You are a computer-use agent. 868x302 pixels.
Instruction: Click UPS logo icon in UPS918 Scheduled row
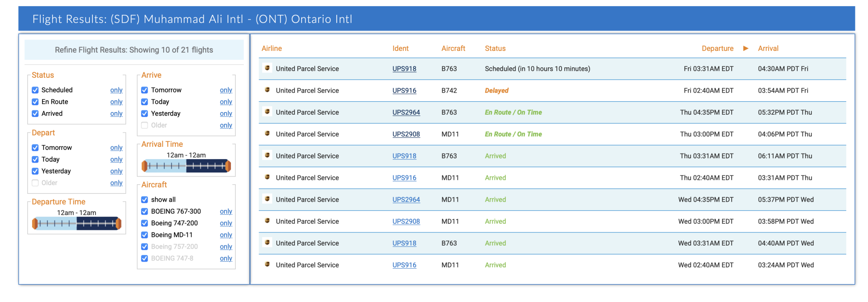[267, 68]
